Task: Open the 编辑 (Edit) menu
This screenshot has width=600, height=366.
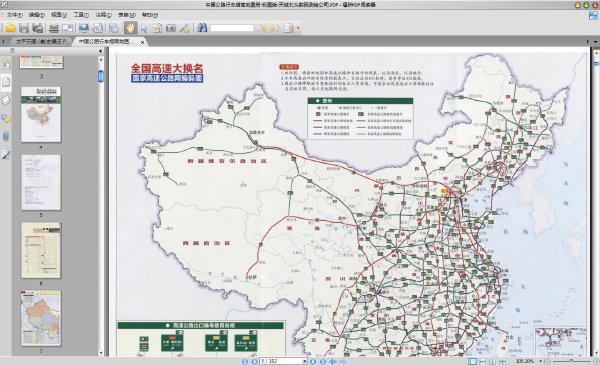Action: click(36, 15)
